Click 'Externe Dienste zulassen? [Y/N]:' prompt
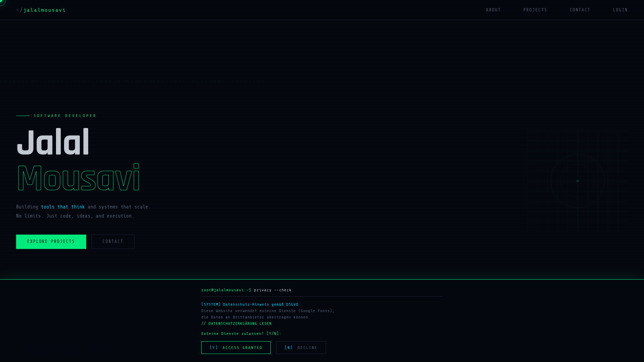The width and height of the screenshot is (644, 362). (241, 334)
